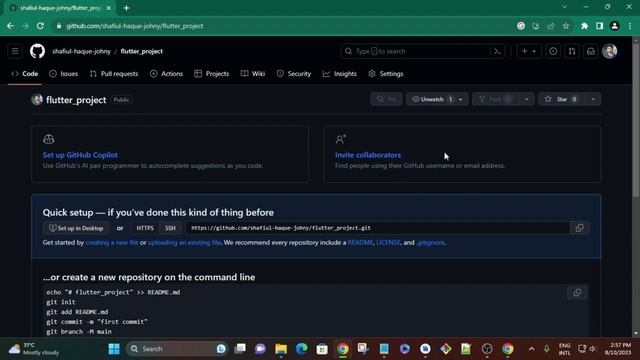The height and width of the screenshot is (360, 640).
Task: Click the repository clone URL field
Action: click(378, 228)
